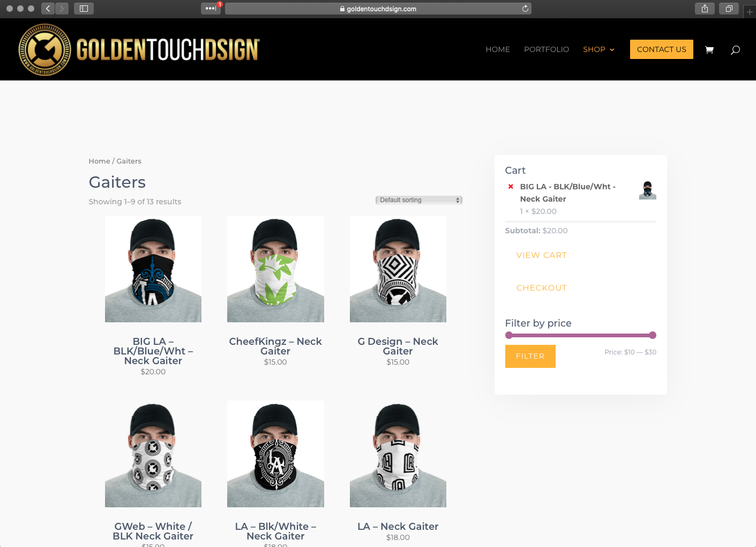Remove BIG LA gaiter from cart
The width and height of the screenshot is (756, 547).
pyautogui.click(x=511, y=187)
